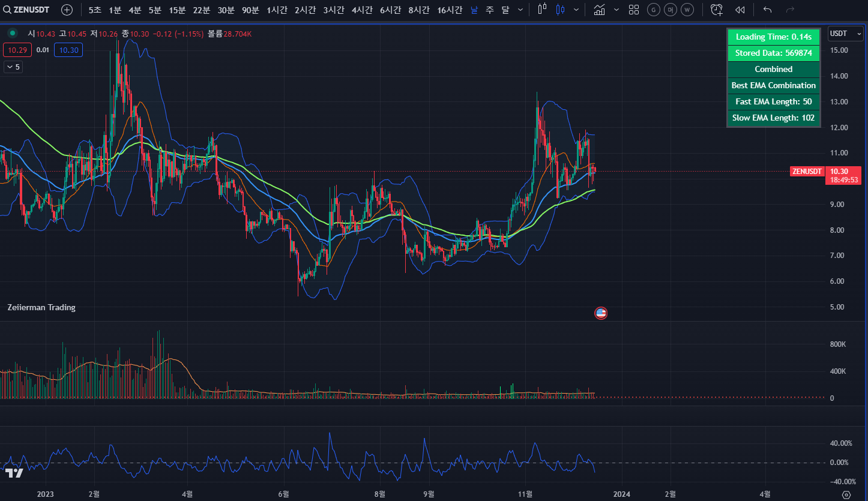This screenshot has height=501, width=868.
Task: Start bar replay with the rewind icon
Action: point(740,10)
